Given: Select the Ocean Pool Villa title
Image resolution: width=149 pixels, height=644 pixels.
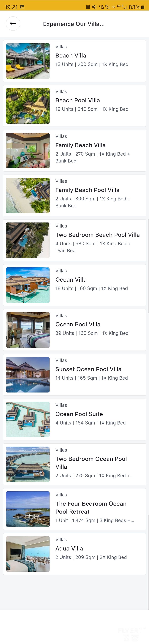Looking at the screenshot, I should coord(78,325).
